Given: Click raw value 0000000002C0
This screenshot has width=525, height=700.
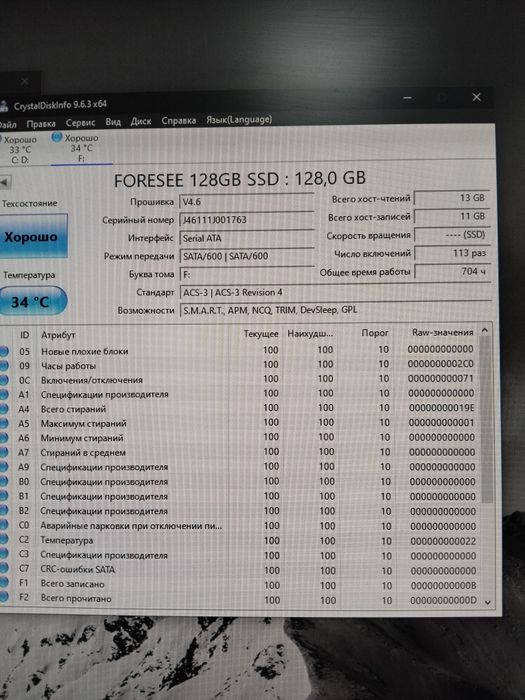Looking at the screenshot, I should click(x=441, y=364).
